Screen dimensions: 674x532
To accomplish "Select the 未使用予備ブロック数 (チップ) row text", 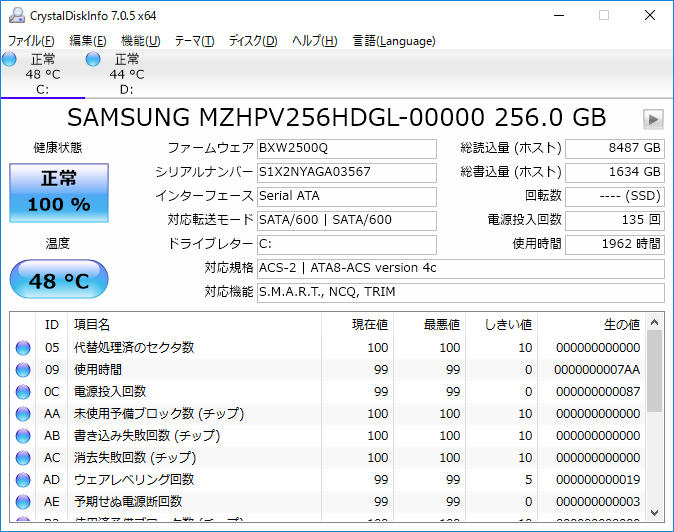I will [159, 414].
